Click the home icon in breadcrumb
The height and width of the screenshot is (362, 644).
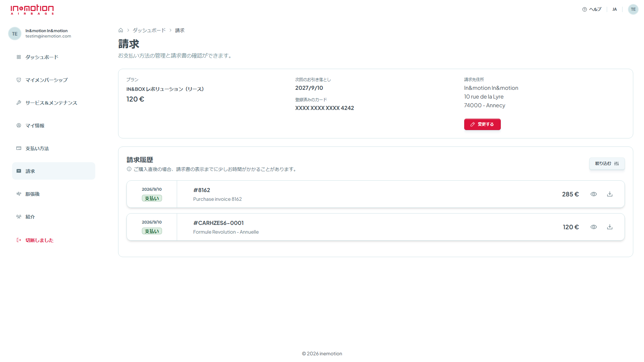point(121,30)
